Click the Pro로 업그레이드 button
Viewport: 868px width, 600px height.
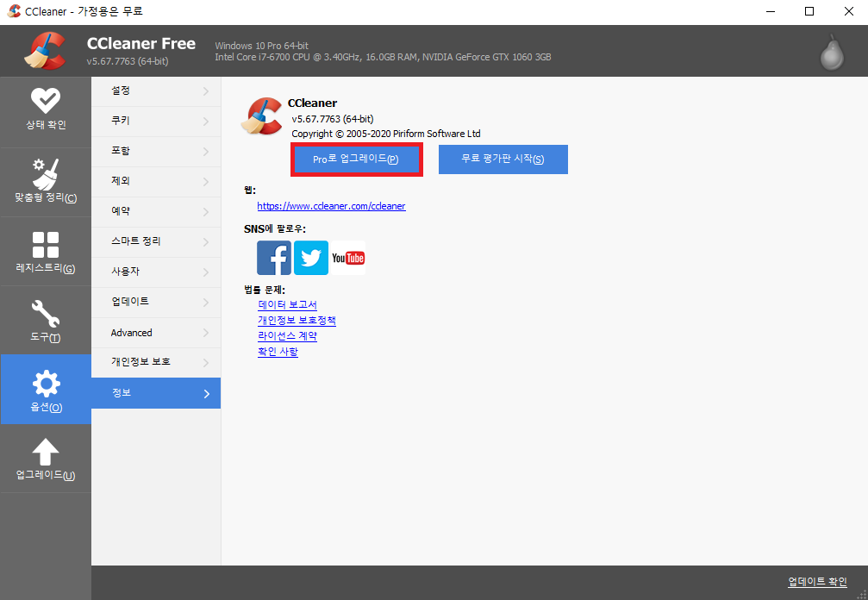click(x=357, y=159)
